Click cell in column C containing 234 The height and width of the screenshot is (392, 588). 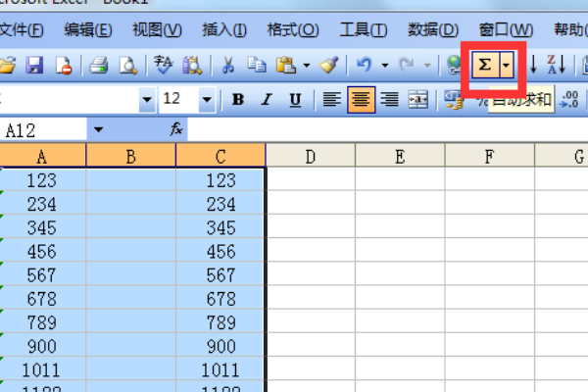pyautogui.click(x=220, y=203)
